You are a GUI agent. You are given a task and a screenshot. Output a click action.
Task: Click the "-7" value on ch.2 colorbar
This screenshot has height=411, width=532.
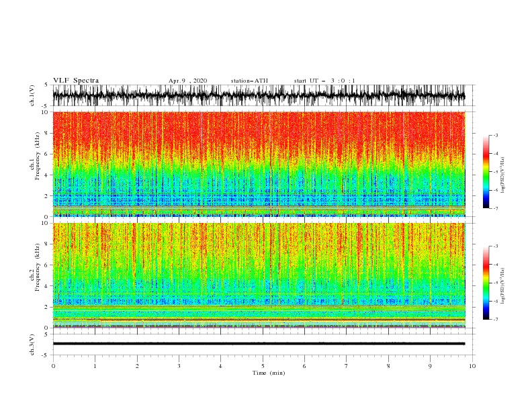(495, 319)
